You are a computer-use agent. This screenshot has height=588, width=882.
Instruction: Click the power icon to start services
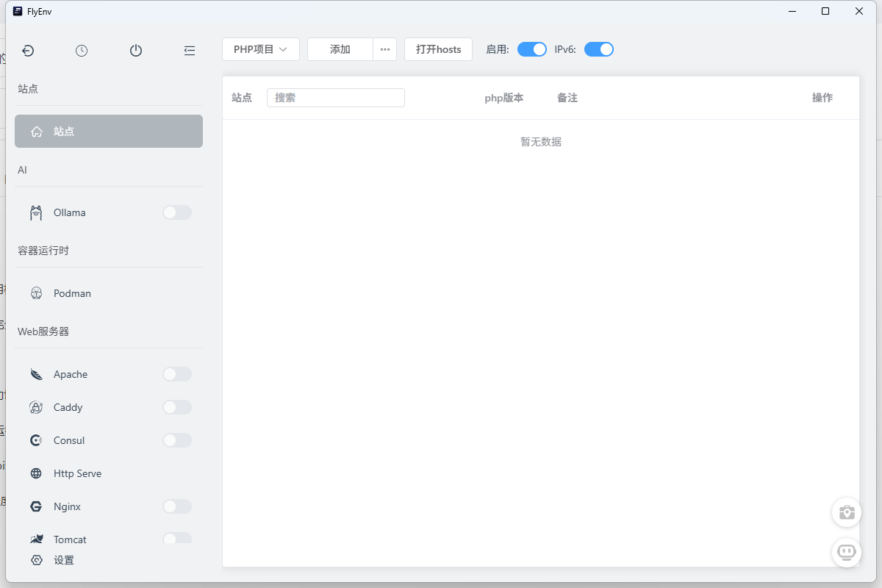(x=136, y=51)
